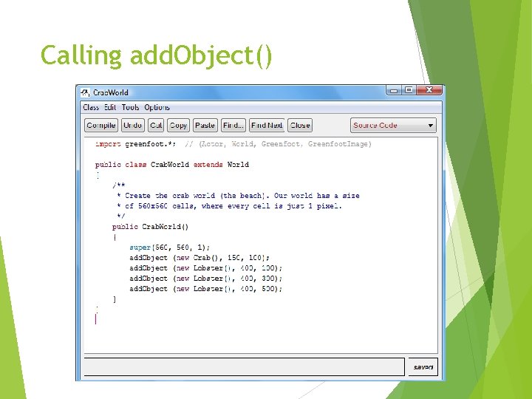Click the '560x560 cells' comment line
Screen dimensions: 532x399
tap(229, 206)
